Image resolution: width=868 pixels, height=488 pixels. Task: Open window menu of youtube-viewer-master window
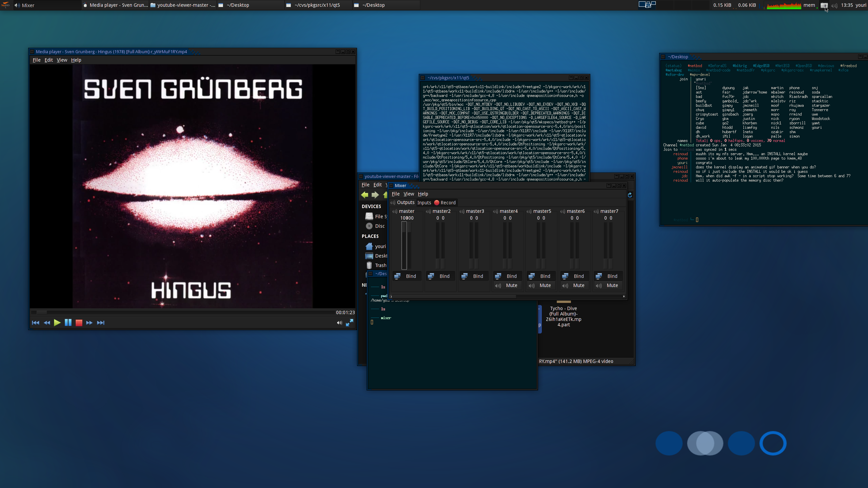click(x=361, y=176)
